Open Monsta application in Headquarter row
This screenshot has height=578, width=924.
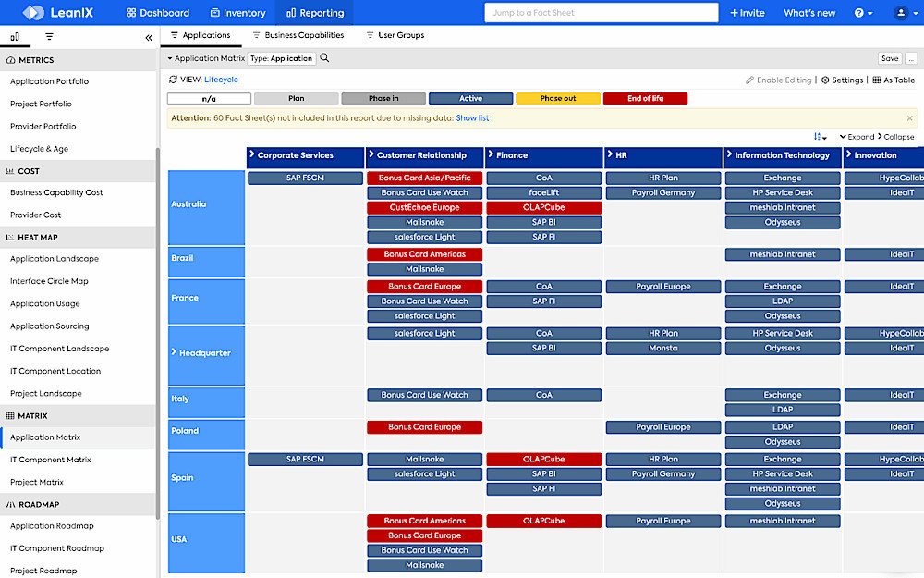pos(663,348)
